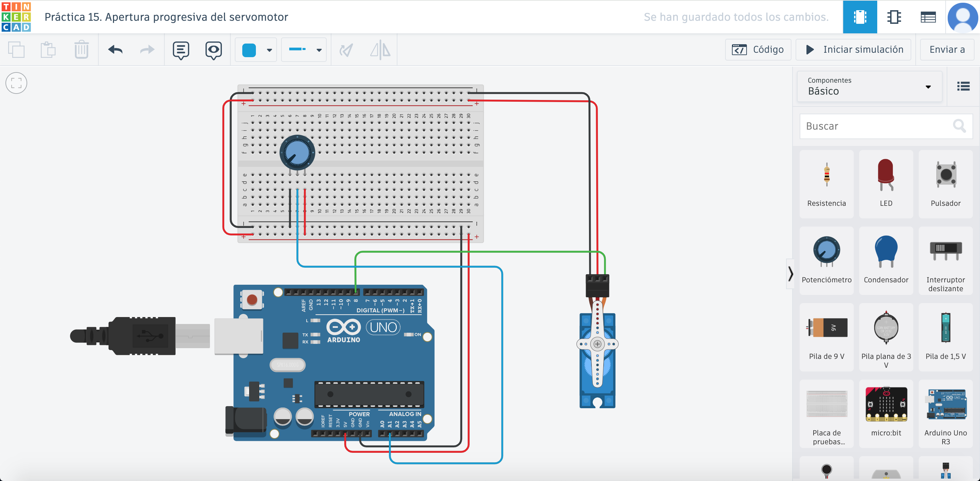Expand the Componentes Básico dropdown
The width and height of the screenshot is (980, 481).
pos(869,86)
